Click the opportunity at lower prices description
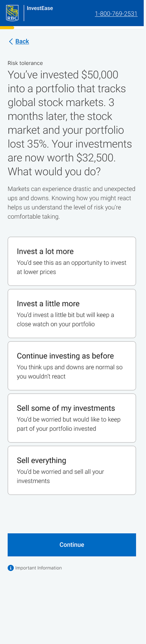The image size is (146, 644). (x=72, y=267)
